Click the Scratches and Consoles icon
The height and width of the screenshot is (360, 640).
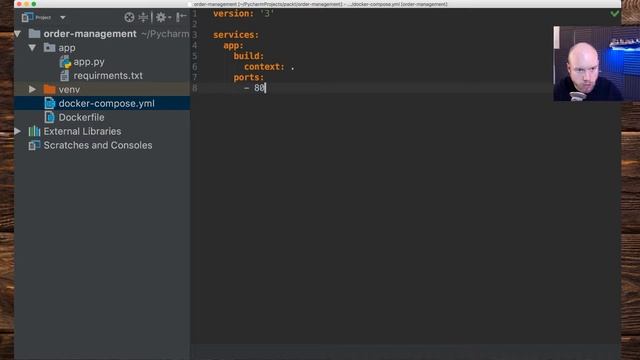34,145
